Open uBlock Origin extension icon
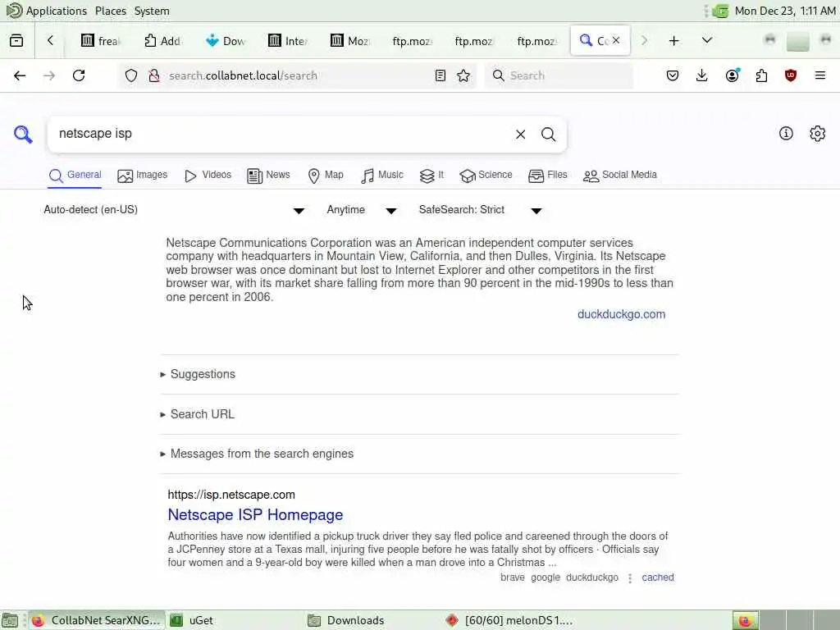This screenshot has width=840, height=630. tap(791, 75)
